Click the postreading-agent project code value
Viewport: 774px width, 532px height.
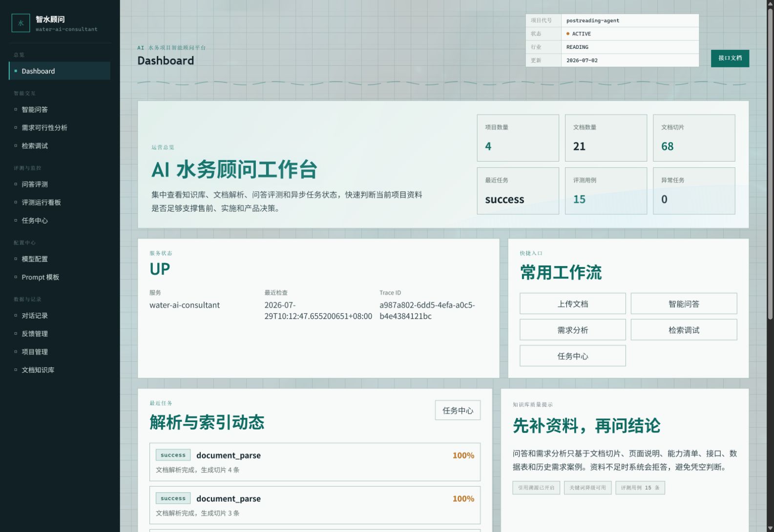tap(592, 20)
